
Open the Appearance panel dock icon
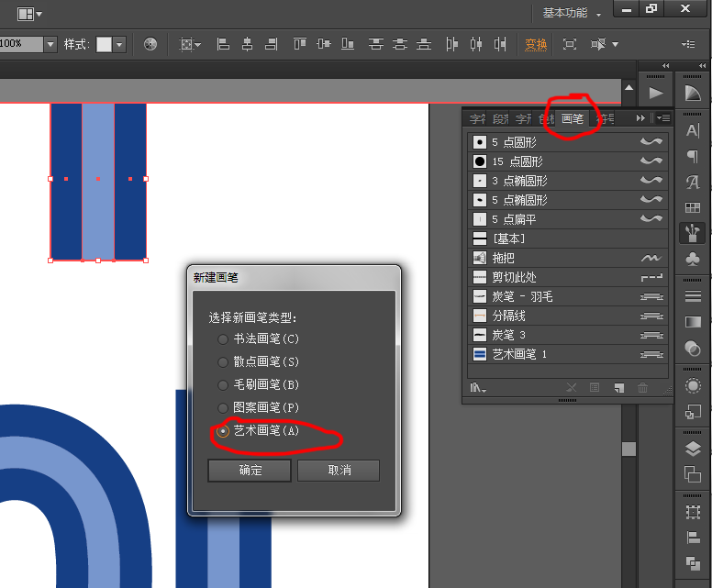(693, 386)
